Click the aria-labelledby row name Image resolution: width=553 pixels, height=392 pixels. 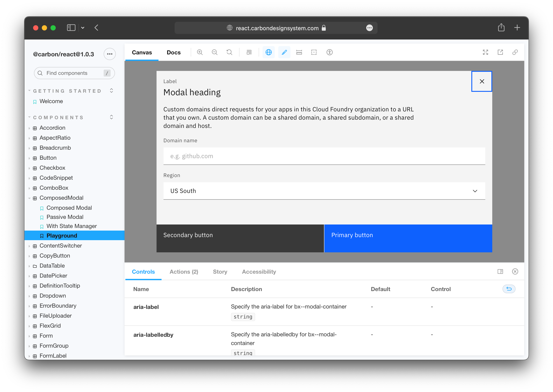tap(153, 335)
